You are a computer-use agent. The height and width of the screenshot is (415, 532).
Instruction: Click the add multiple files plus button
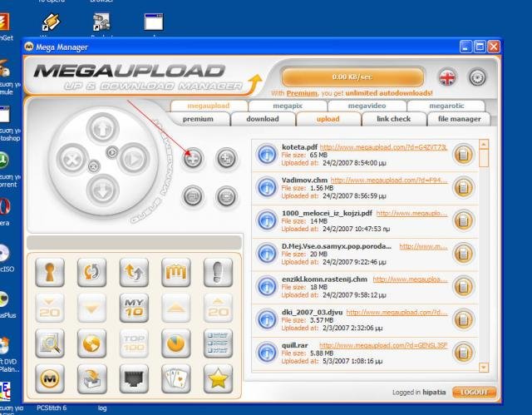[226, 158]
